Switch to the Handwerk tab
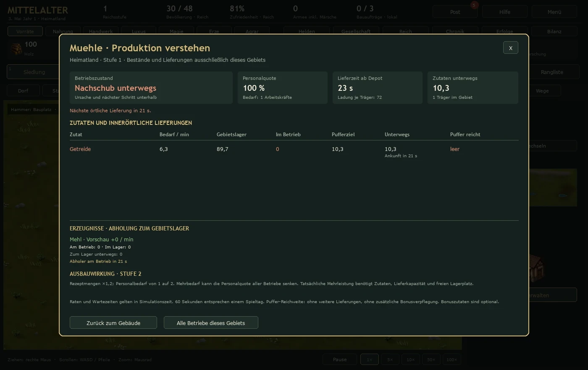588x370 pixels. tap(101, 32)
